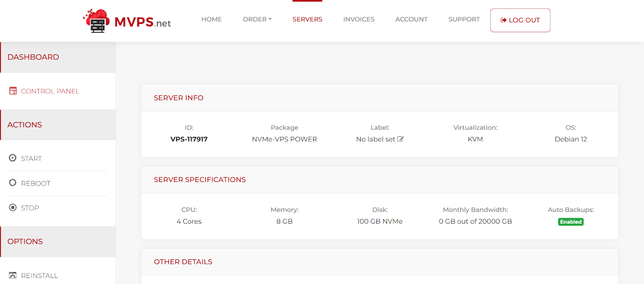644x284 pixels.
Task: Click the 'Monthly Bandwidth:' label
Action: (475, 210)
